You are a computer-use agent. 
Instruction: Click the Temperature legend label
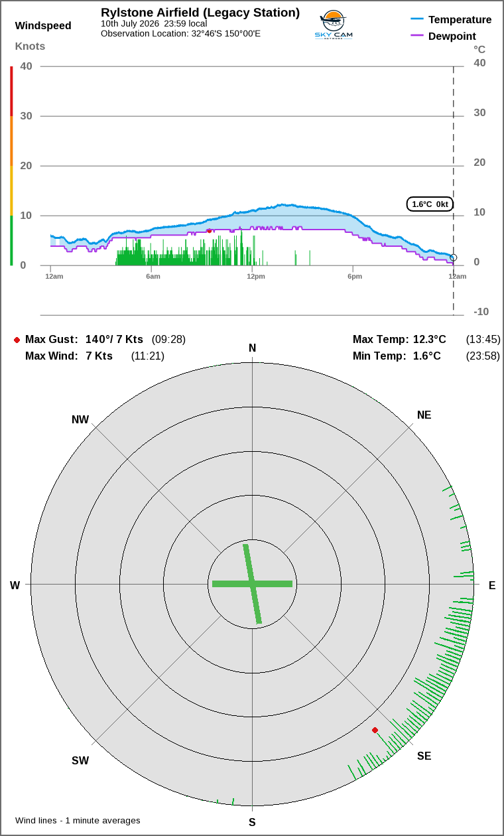pyautogui.click(x=460, y=20)
